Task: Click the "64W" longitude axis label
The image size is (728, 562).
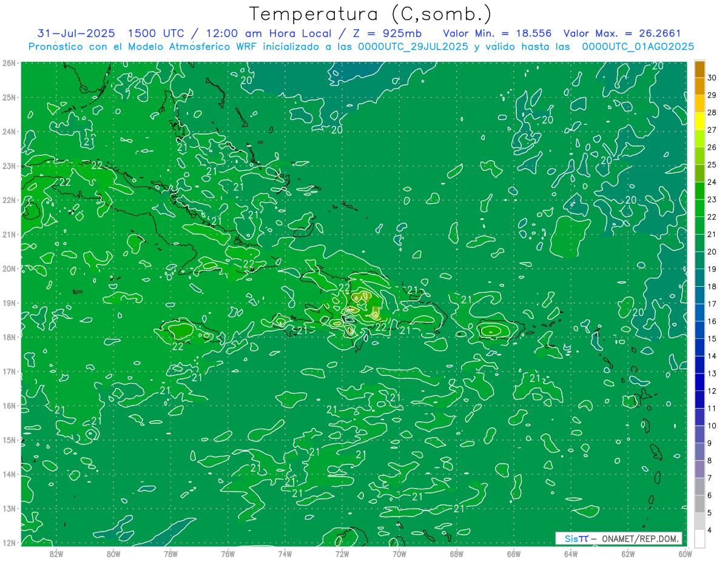Action: [571, 554]
